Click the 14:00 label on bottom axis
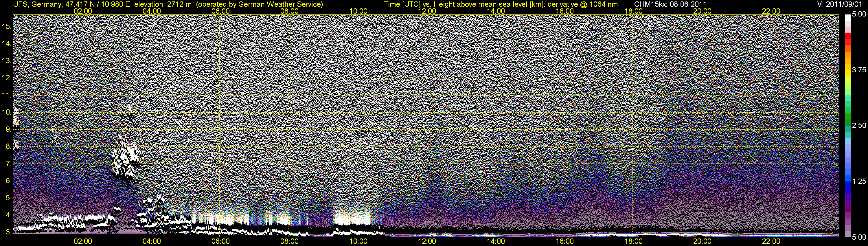The height and width of the screenshot is (246, 868). 496,241
